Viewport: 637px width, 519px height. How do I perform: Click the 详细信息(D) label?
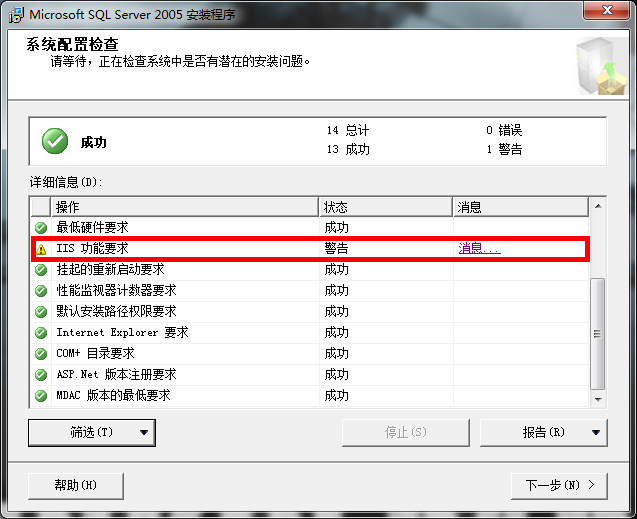click(66, 182)
